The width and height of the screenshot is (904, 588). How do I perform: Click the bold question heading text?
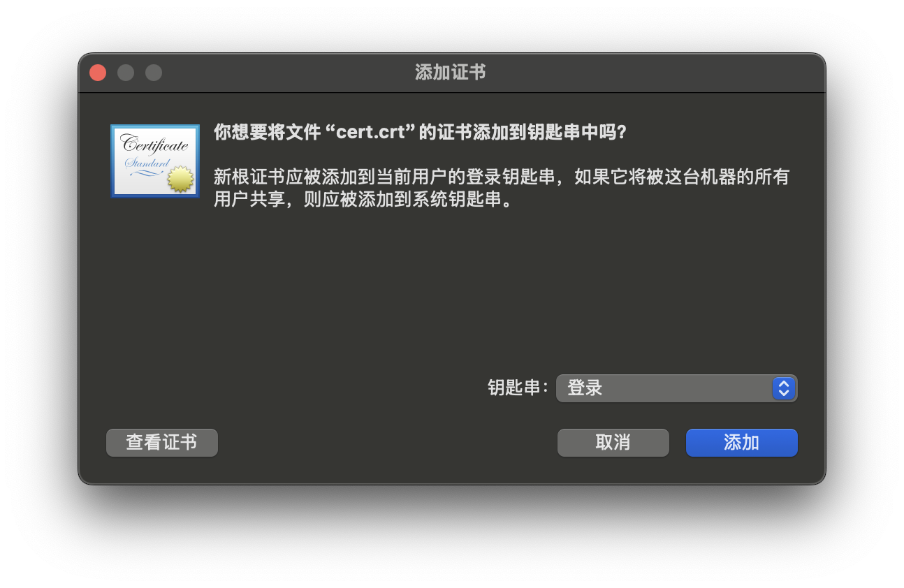[x=421, y=133]
